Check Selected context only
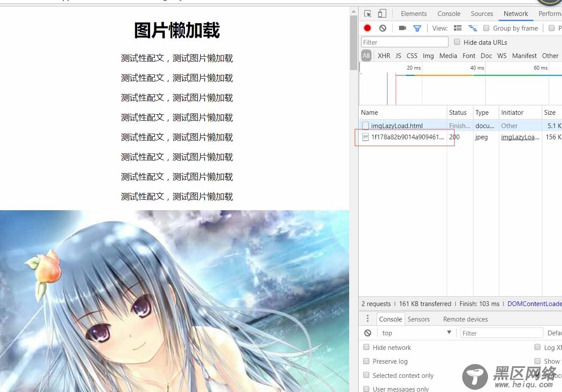This screenshot has width=562, height=392. click(366, 375)
